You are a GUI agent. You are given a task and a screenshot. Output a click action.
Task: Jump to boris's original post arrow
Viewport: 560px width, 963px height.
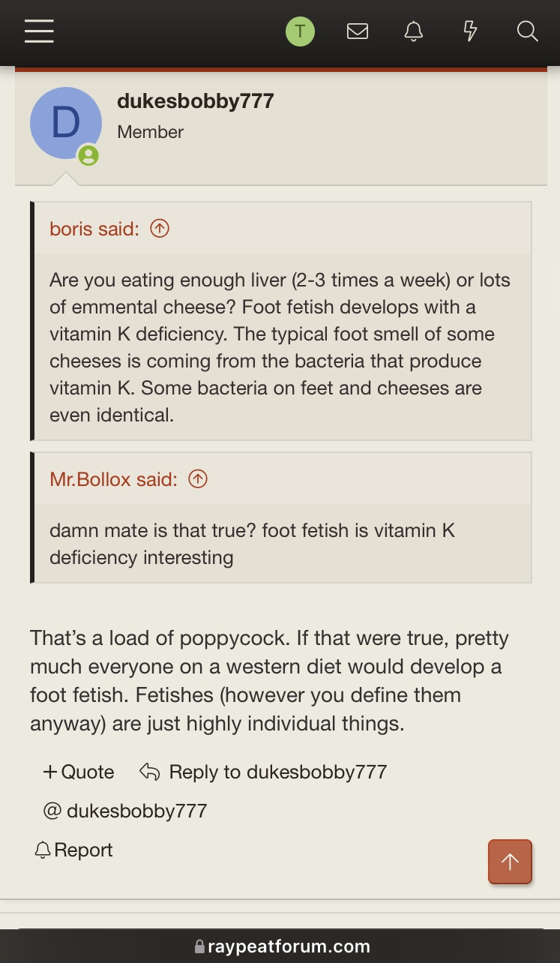[160, 229]
